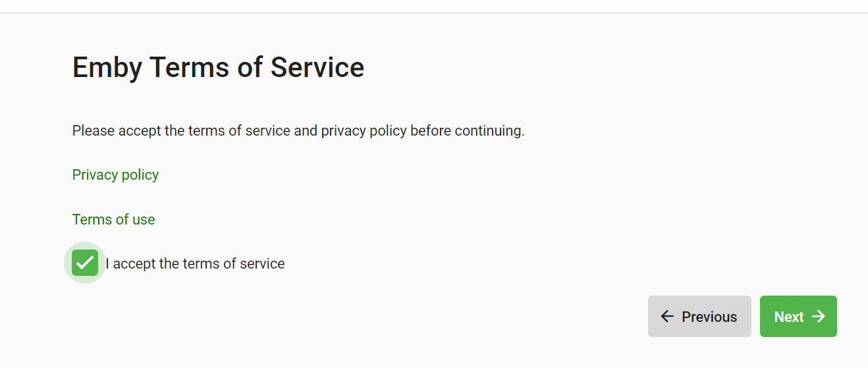868x368 pixels.
Task: View Emby's privacy policy
Action: coord(115,174)
